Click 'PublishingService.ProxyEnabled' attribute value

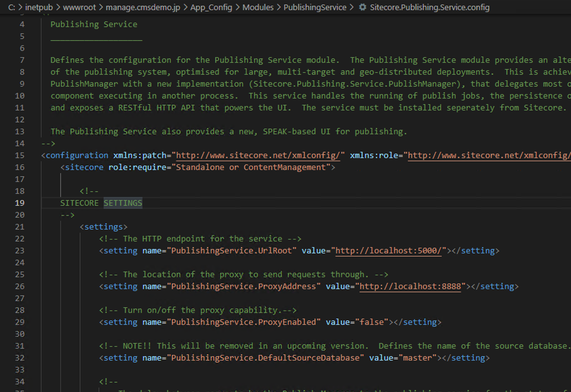point(243,322)
